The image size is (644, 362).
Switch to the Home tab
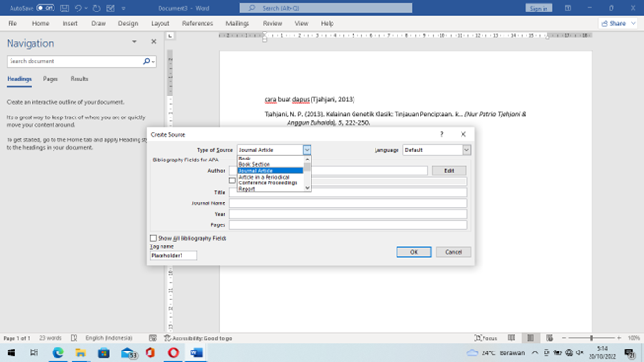40,23
